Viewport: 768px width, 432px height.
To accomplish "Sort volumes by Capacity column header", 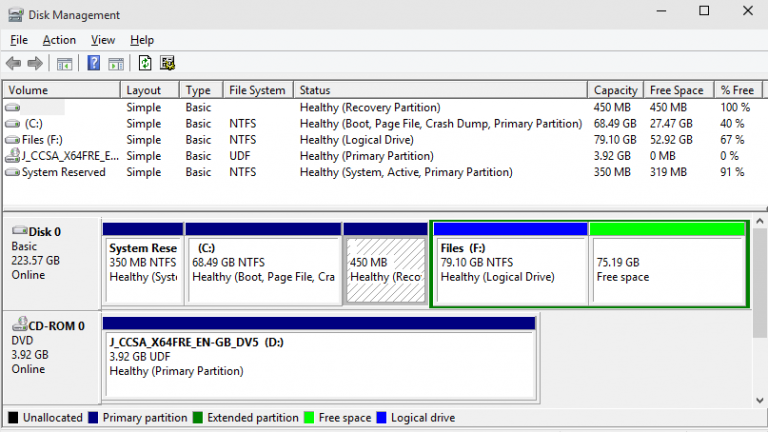I will 615,90.
